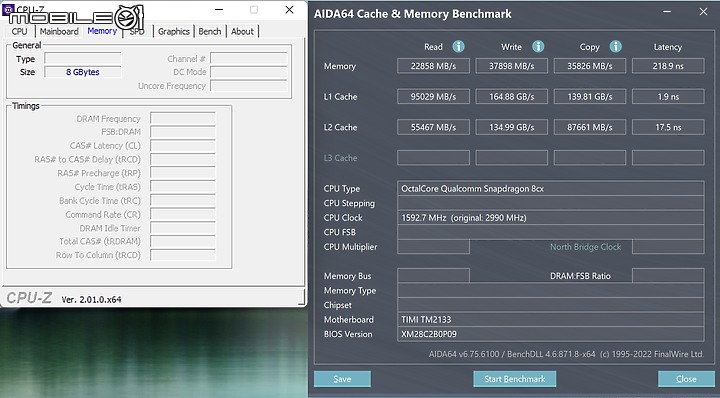
Task: Click the memory Size field showing 8 GBytes
Action: click(x=83, y=72)
